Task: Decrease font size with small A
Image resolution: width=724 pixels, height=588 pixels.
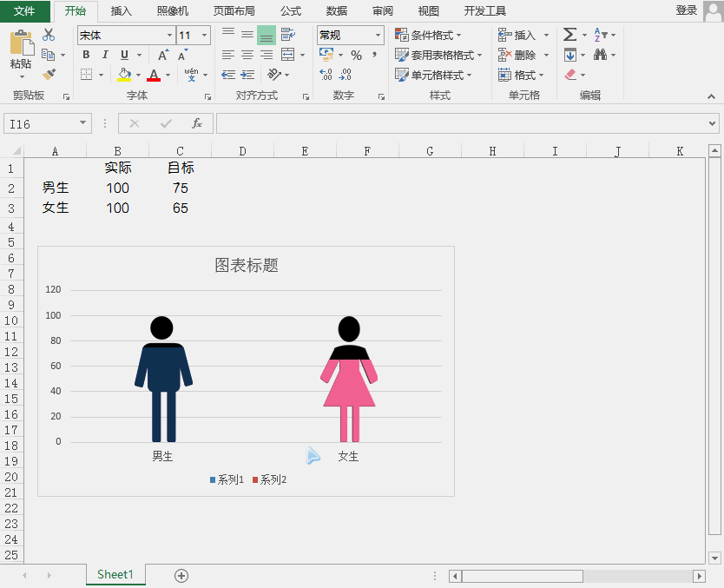Action: (x=183, y=55)
